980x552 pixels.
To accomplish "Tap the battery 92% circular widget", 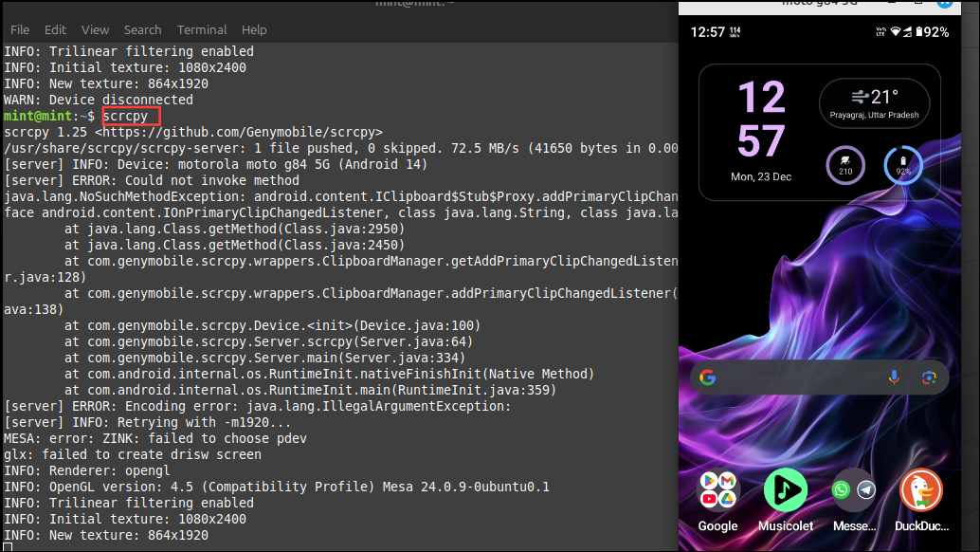I will click(903, 166).
